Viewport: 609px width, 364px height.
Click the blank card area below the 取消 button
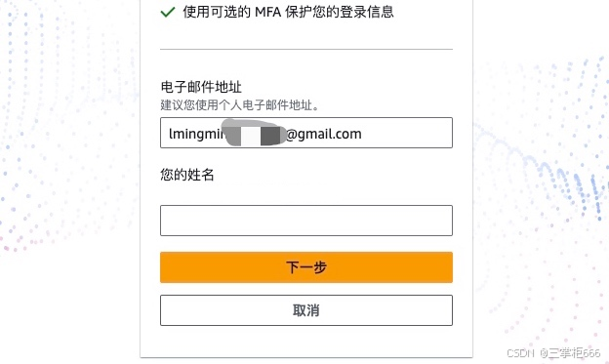(306, 342)
